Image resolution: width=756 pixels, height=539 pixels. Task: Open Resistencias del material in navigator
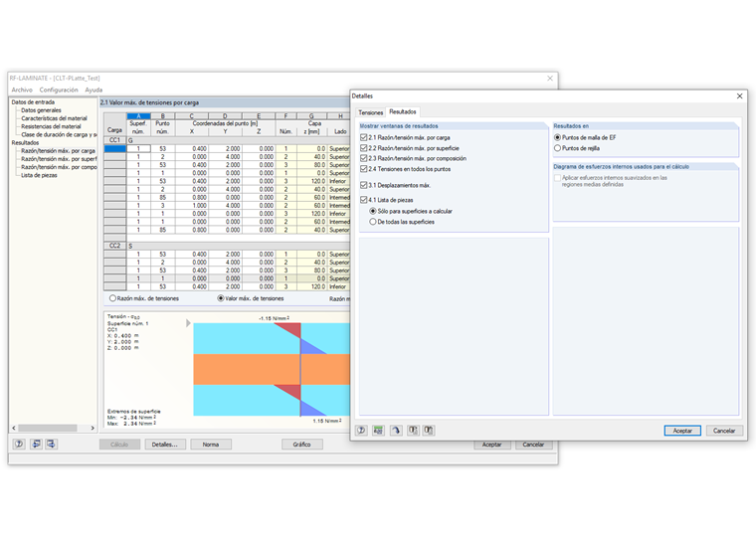point(51,126)
